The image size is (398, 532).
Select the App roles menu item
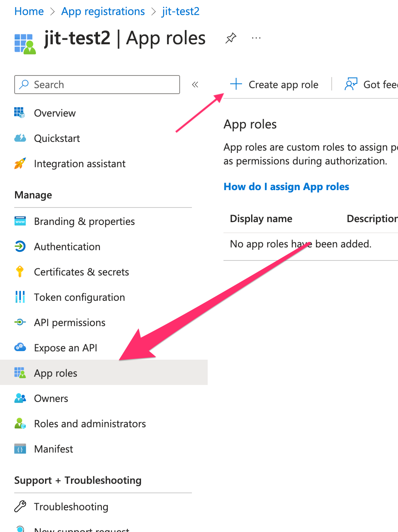pyautogui.click(x=103, y=372)
